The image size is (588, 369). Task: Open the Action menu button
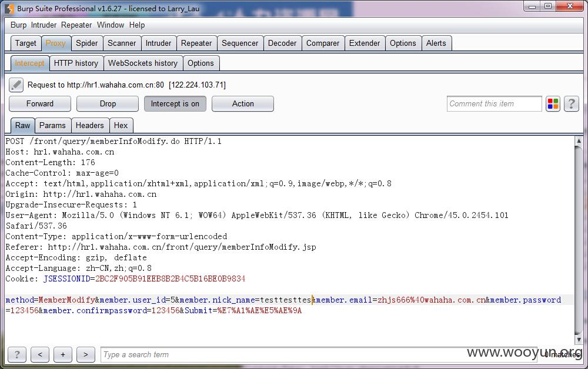243,104
